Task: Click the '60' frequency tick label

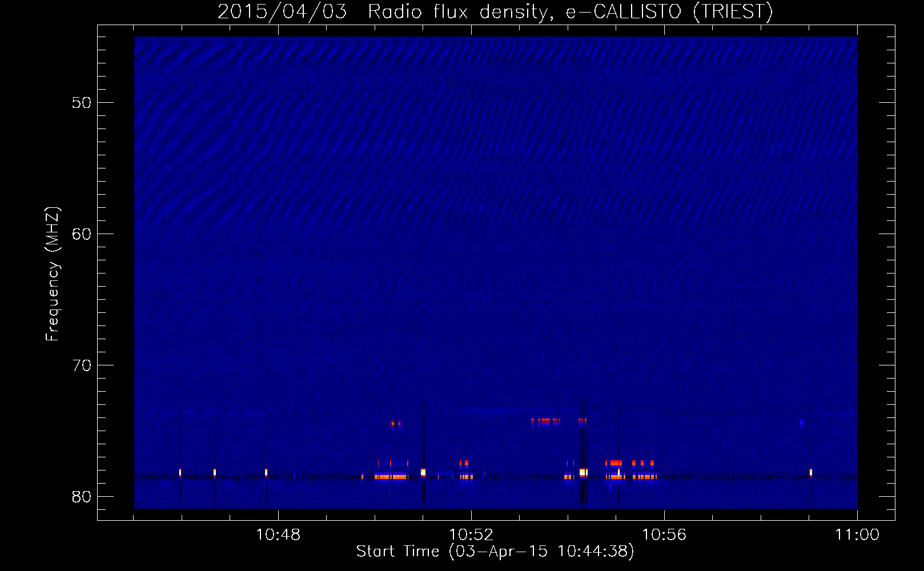Action: point(82,234)
